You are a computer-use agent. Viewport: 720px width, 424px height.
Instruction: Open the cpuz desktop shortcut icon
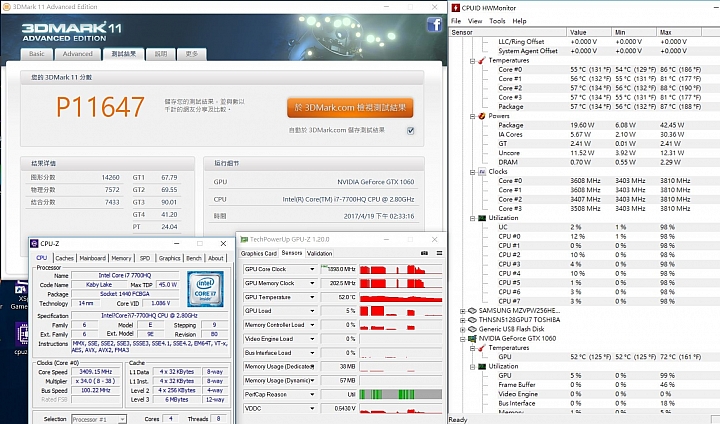(x=21, y=334)
